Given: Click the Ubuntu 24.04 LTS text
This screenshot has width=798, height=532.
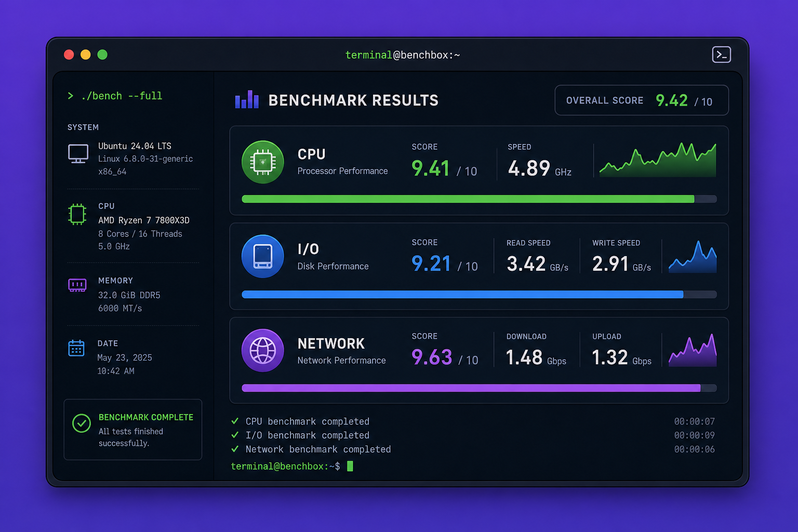Looking at the screenshot, I should tap(135, 146).
